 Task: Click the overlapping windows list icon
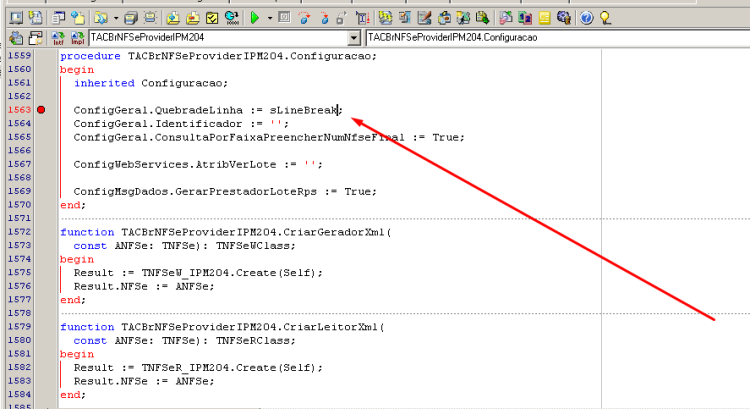pyautogui.click(x=58, y=18)
